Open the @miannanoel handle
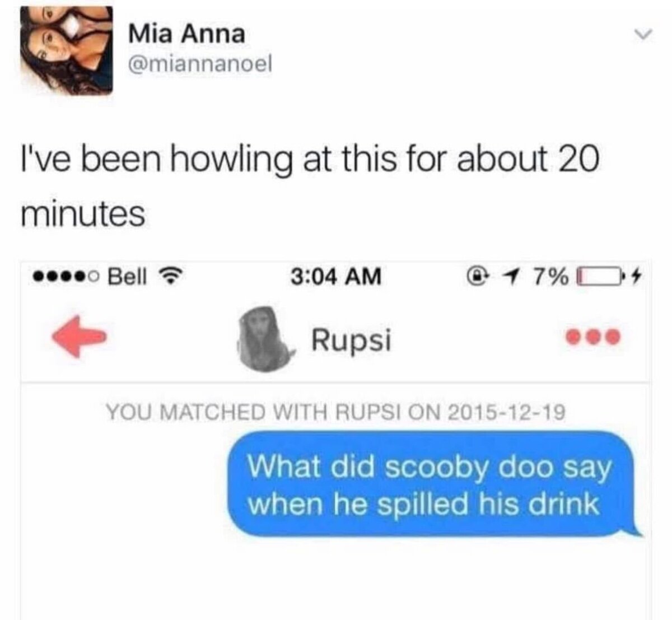Image resolution: width=672 pixels, height=620 pixels. pos(199,65)
